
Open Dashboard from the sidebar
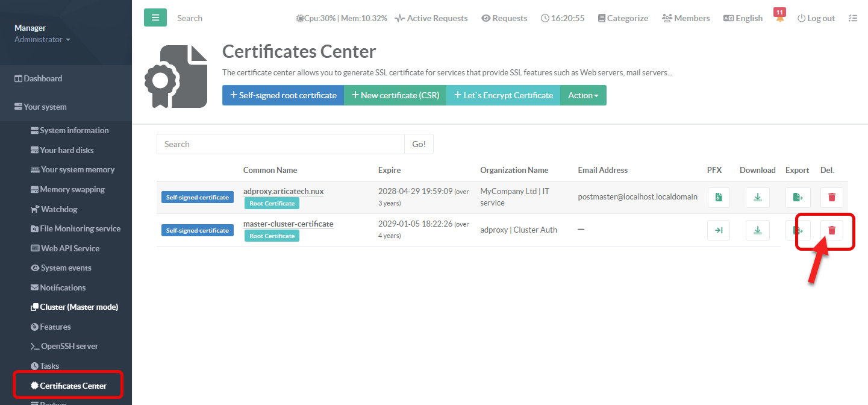coord(42,78)
